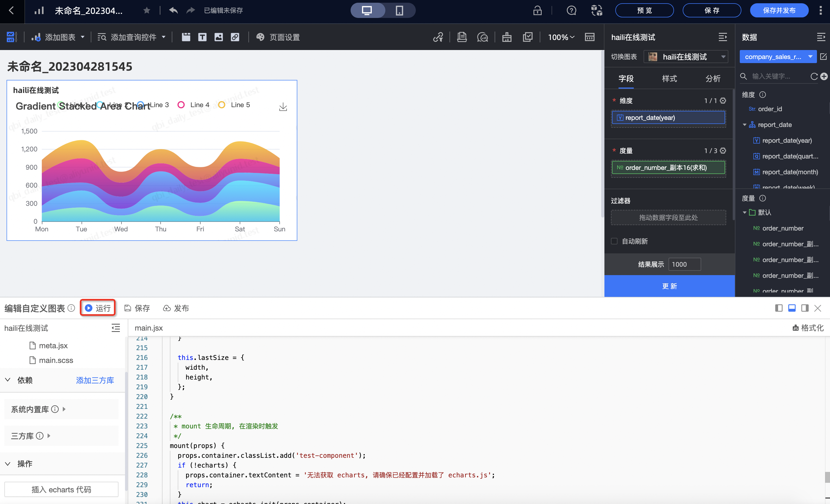830x504 pixels.
Task: Click the 运行 run button
Action: [98, 308]
